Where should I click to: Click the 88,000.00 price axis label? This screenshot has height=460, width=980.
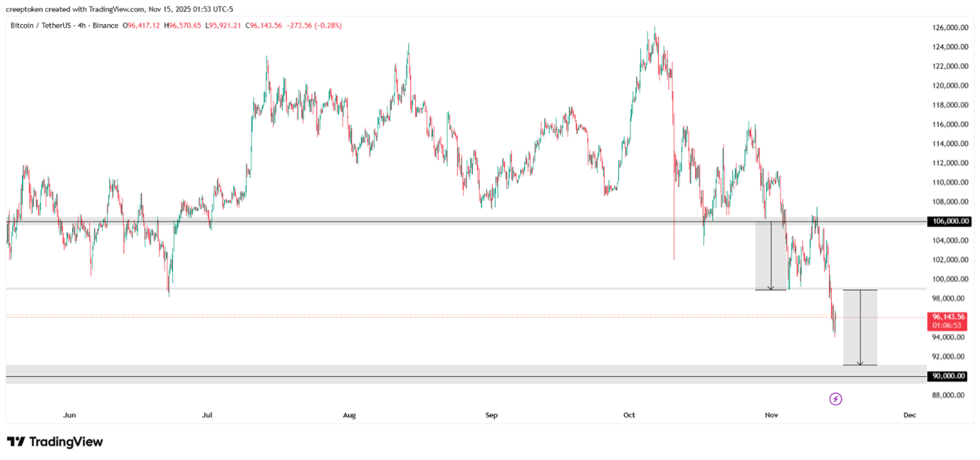pos(948,395)
